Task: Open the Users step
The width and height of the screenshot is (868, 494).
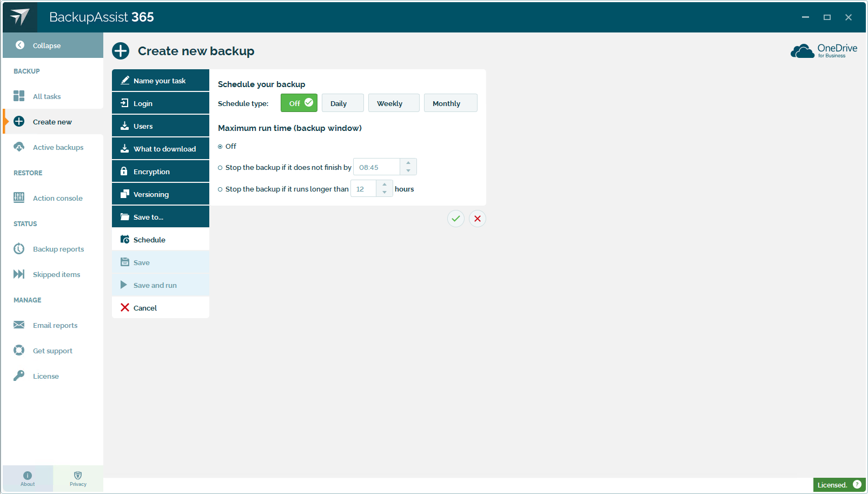Action: coord(161,126)
